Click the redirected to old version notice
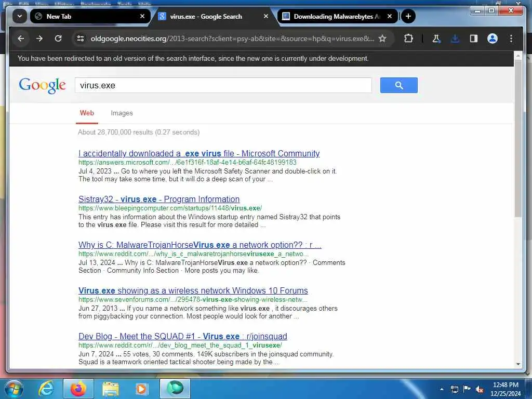The image size is (532, 399). (193, 58)
